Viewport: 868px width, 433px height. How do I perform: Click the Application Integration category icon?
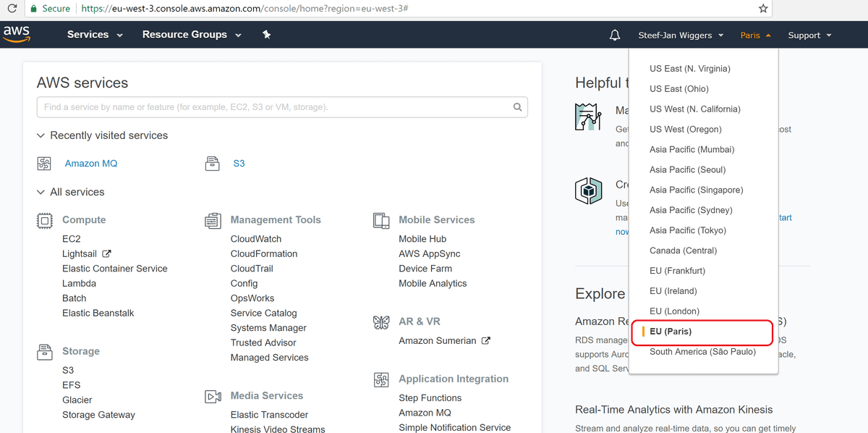(x=381, y=379)
